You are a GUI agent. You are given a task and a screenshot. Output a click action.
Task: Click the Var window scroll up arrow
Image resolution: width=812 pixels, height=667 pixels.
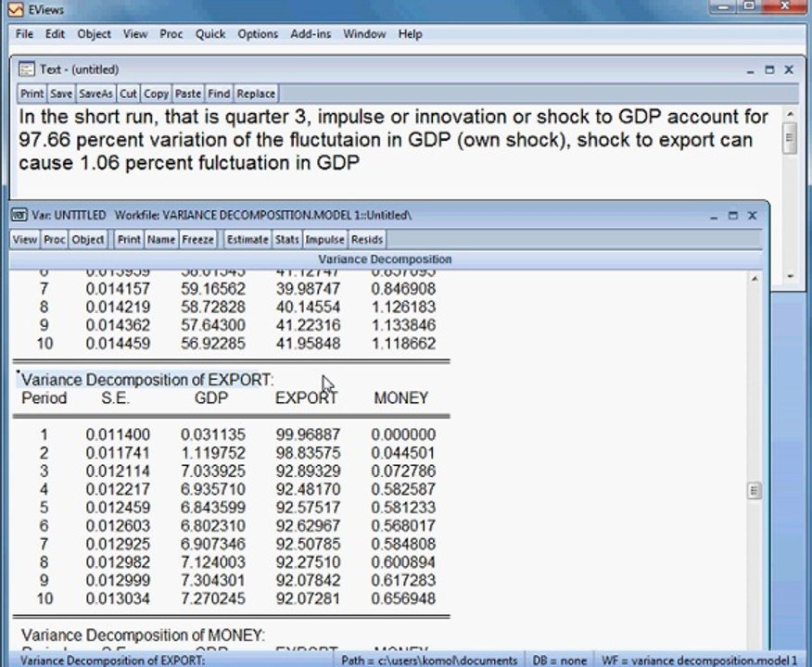[755, 279]
